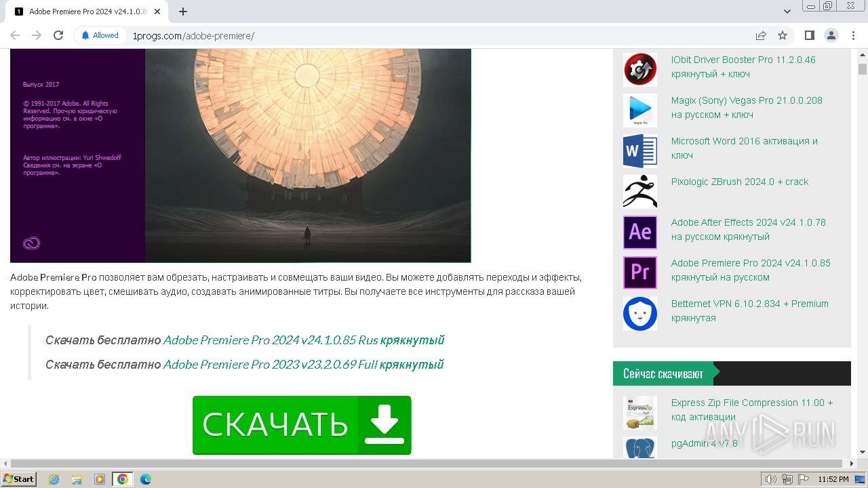The image size is (868, 488).
Task: Open IObit Driver Booster Pro 11.2.0.46 link
Action: (x=743, y=66)
